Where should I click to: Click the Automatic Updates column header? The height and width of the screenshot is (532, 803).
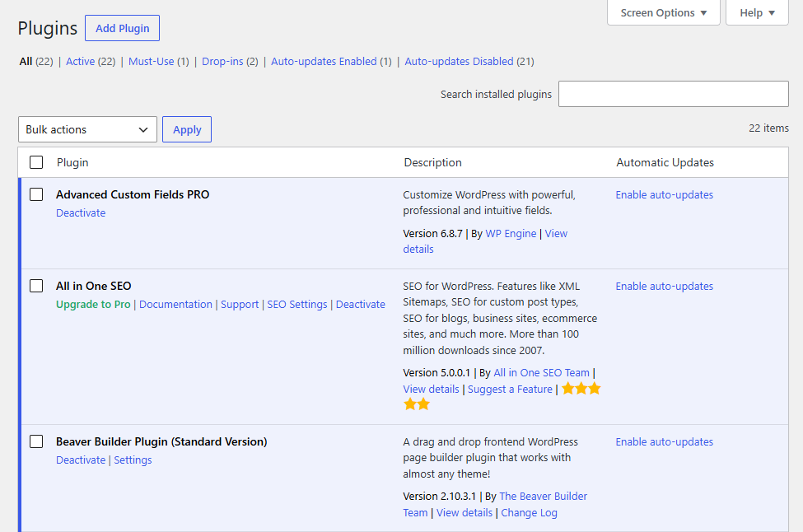[x=665, y=162]
